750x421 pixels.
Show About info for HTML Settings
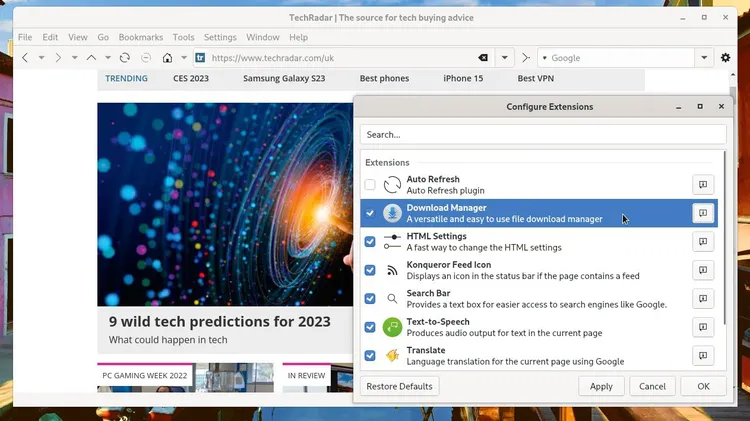pyautogui.click(x=703, y=242)
